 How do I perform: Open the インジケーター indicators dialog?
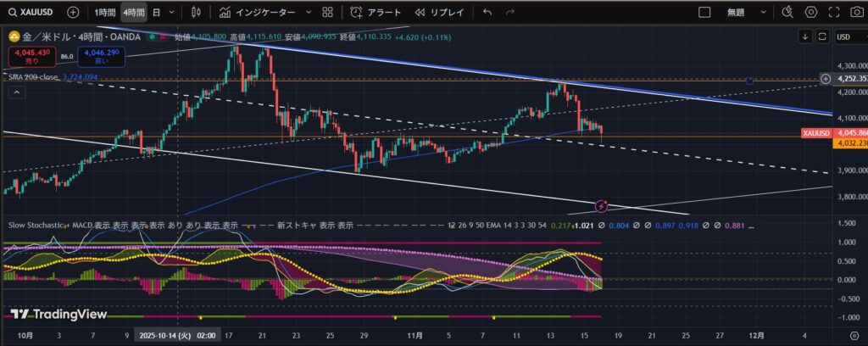point(258,13)
